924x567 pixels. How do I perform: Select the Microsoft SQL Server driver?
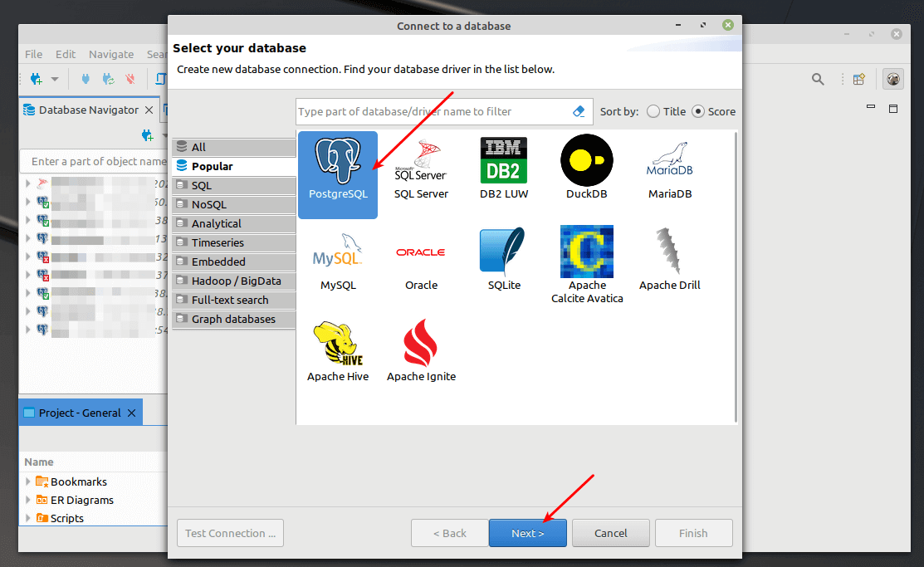coord(420,166)
